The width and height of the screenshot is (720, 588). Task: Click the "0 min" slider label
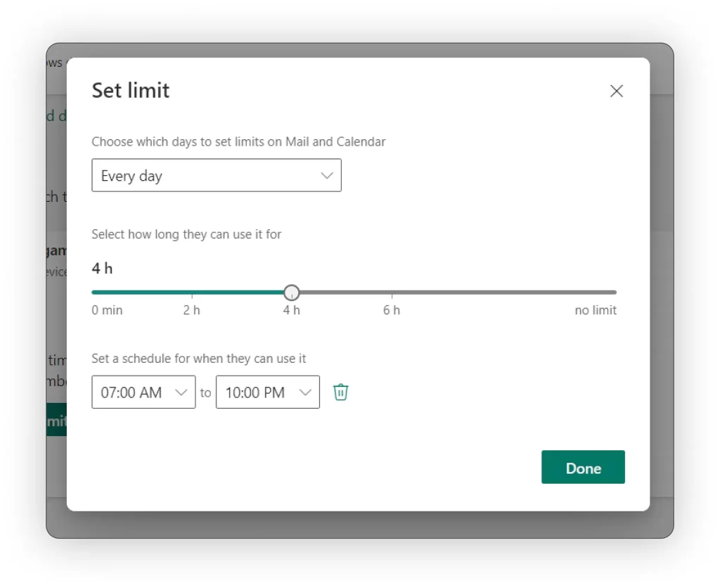pyautogui.click(x=107, y=310)
